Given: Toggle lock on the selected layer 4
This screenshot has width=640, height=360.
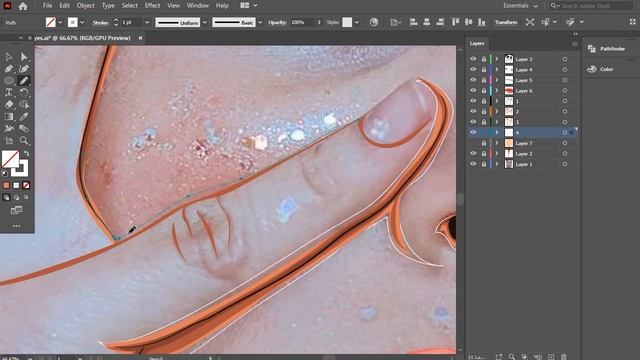Looking at the screenshot, I should pos(484,133).
